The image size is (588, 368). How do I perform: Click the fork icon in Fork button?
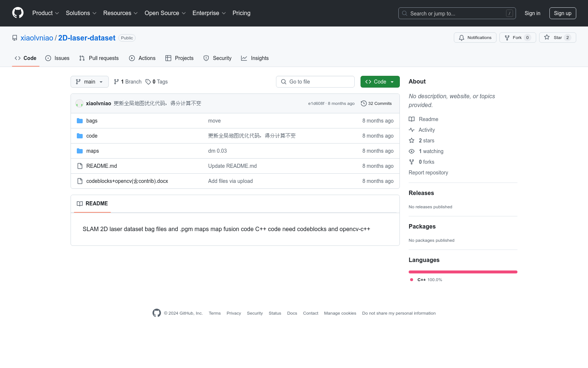coord(507,38)
